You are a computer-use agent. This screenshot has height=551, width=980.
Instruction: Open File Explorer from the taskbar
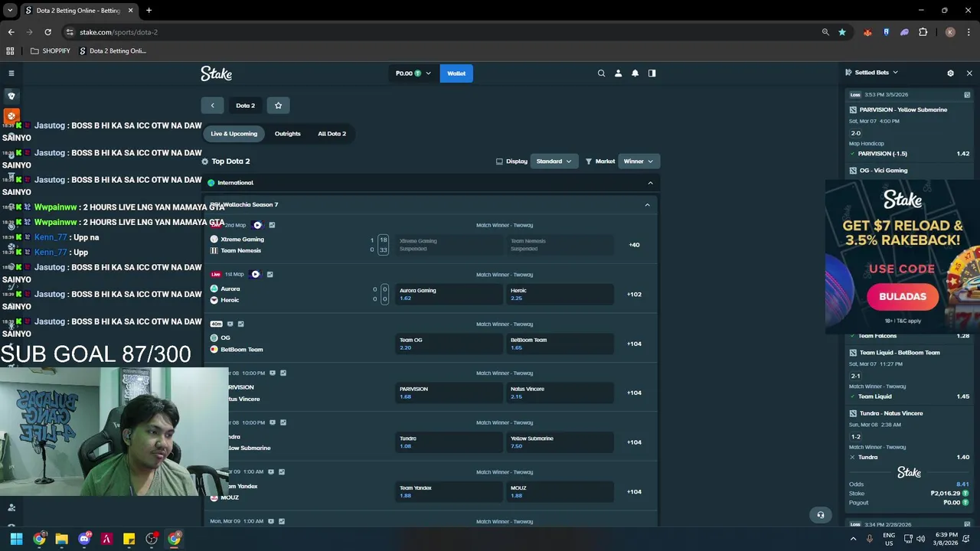click(x=61, y=539)
